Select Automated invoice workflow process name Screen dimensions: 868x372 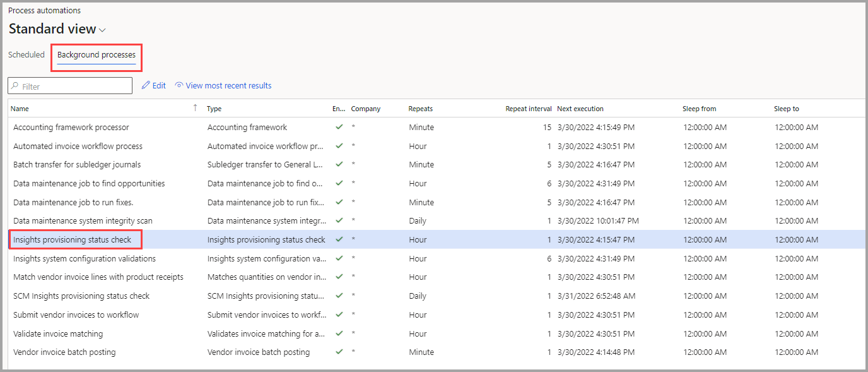coord(78,146)
